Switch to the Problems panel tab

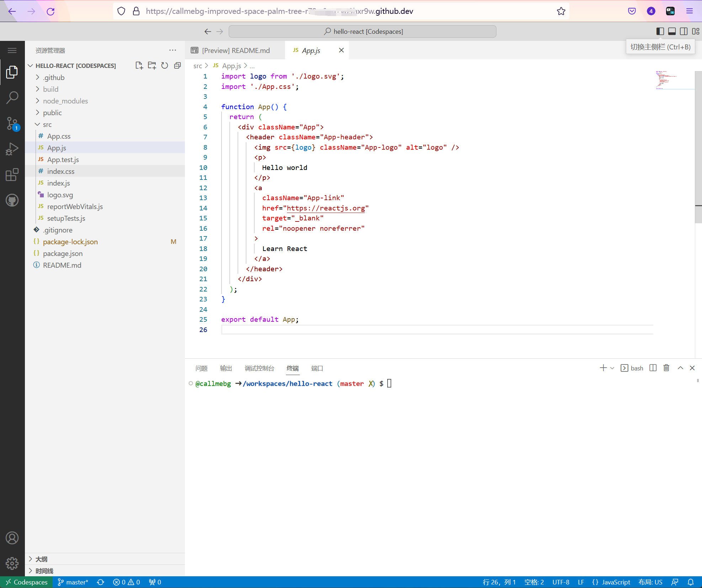click(x=201, y=368)
